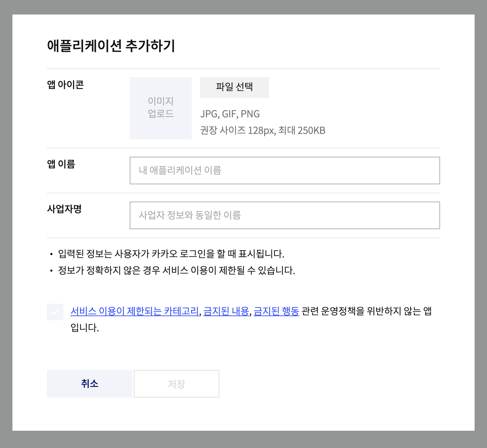Image resolution: width=487 pixels, height=448 pixels.
Task: Click the 앱 아이콘 field label
Action: [x=66, y=85]
